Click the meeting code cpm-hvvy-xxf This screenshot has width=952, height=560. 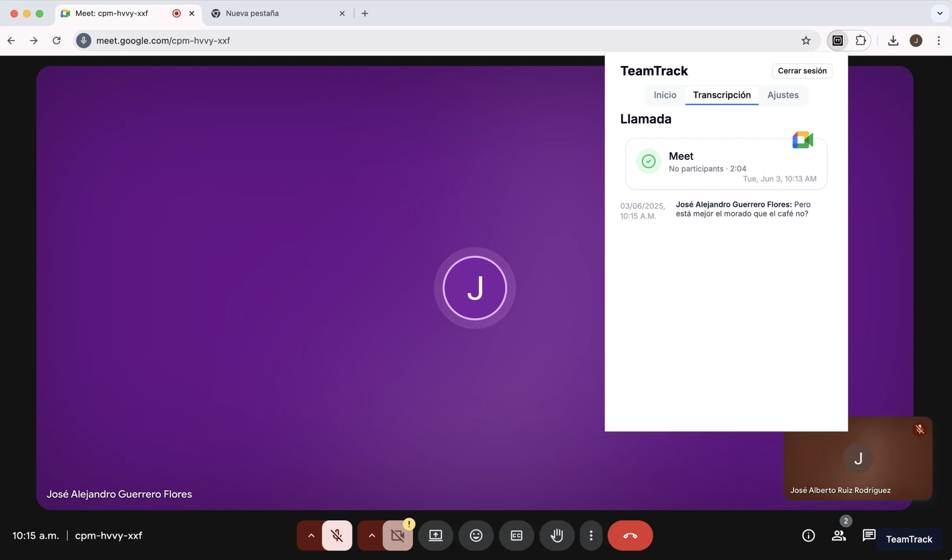pos(108,536)
